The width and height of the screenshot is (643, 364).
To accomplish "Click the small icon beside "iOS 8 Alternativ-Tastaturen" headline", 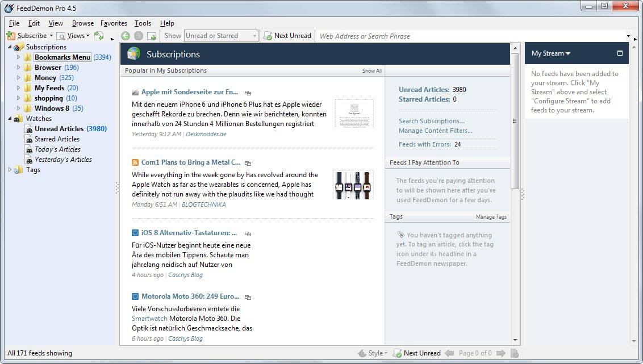I will [248, 233].
